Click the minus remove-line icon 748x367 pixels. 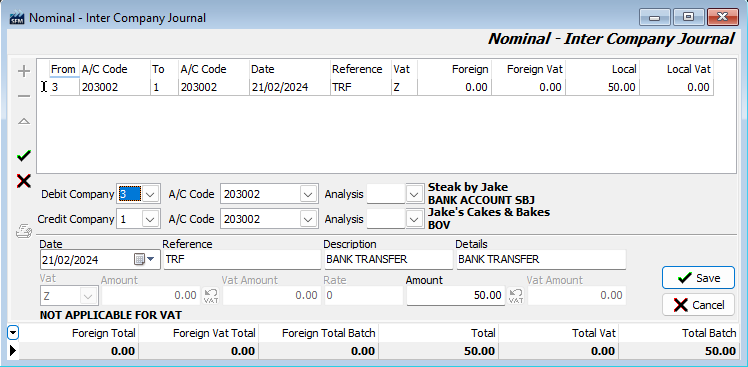point(23,96)
